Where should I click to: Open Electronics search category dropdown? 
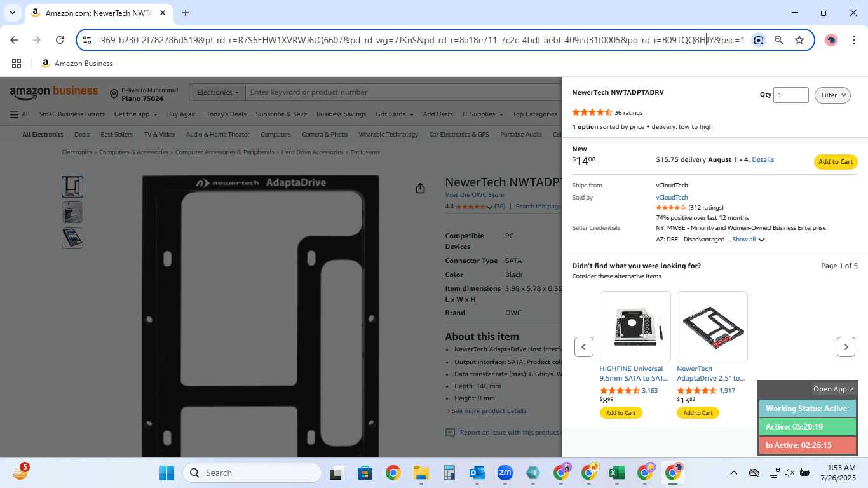(x=217, y=92)
